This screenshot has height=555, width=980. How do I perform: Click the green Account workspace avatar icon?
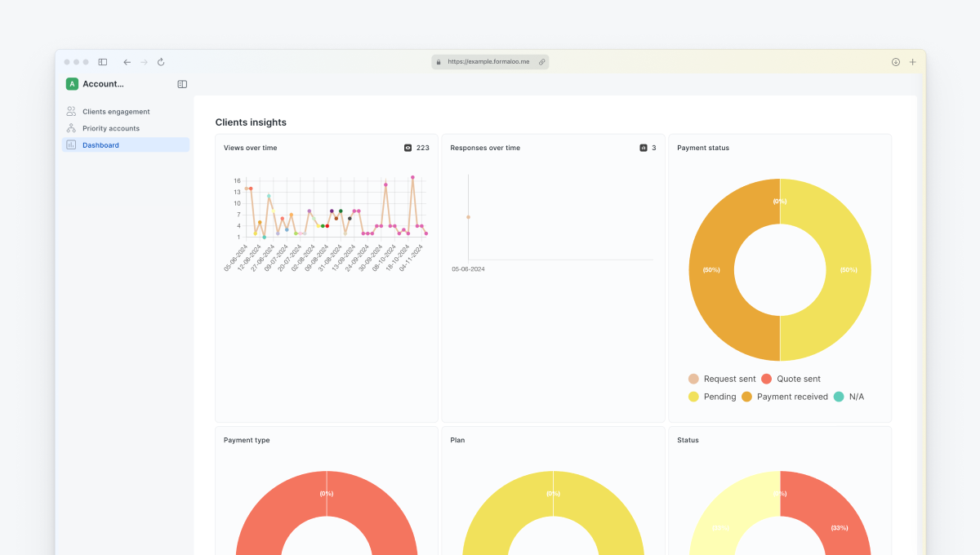coord(72,83)
